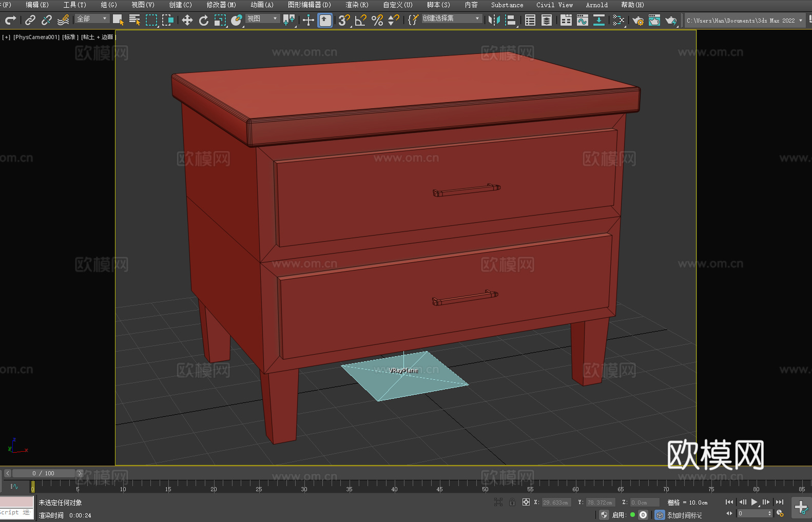Choose Rectangular Selection Region tool
Image resolution: width=812 pixels, height=522 pixels.
click(x=151, y=20)
